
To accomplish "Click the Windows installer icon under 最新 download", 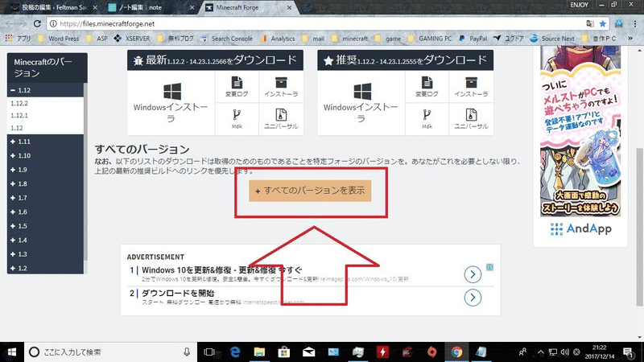I will (x=172, y=92).
